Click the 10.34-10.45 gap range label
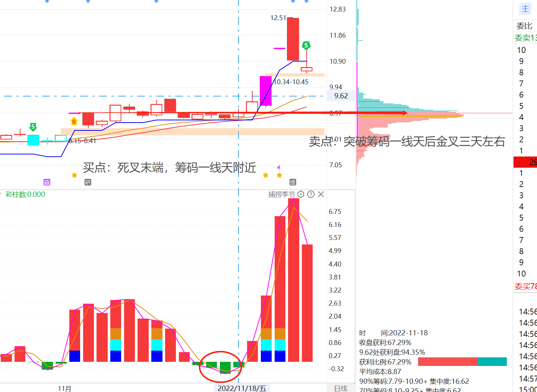Image resolution: width=537 pixels, height=392 pixels. [291, 82]
